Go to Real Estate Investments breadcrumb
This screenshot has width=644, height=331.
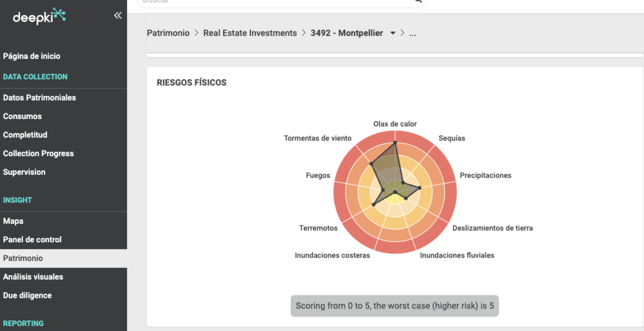pos(250,33)
